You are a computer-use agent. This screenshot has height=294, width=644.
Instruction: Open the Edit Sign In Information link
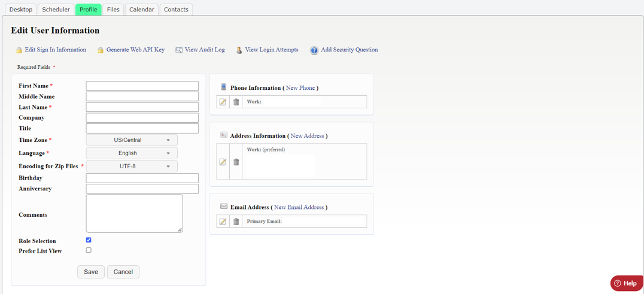(56, 50)
